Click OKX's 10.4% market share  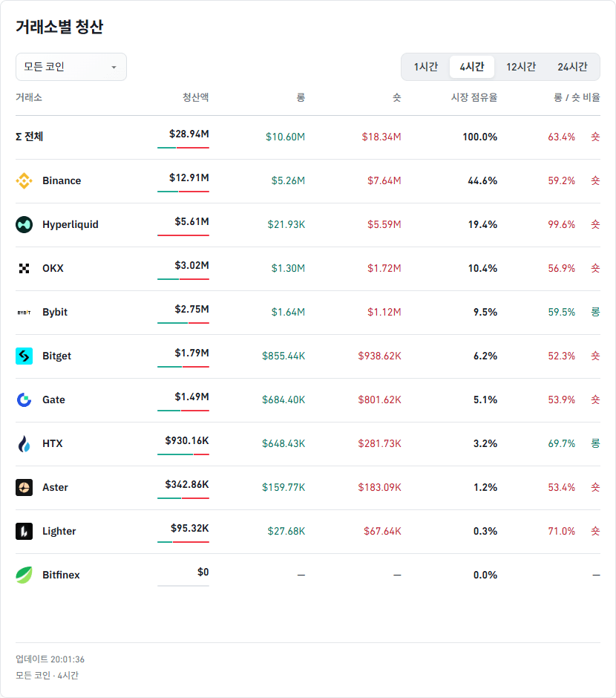click(x=482, y=268)
